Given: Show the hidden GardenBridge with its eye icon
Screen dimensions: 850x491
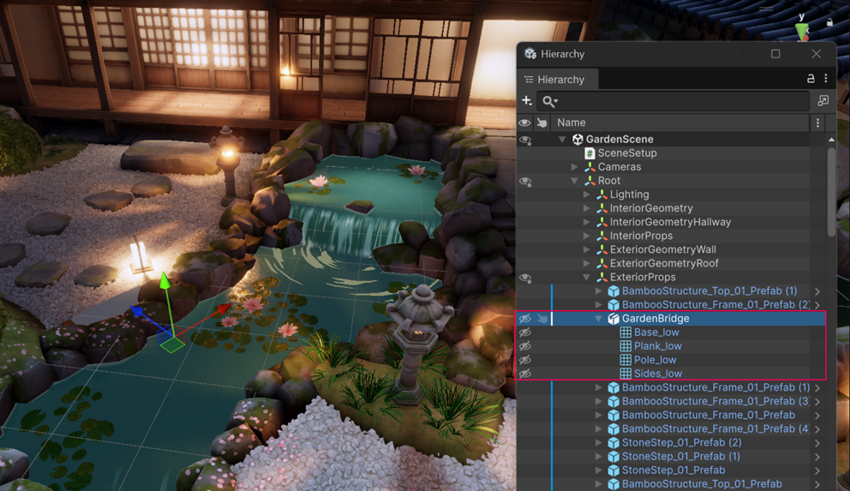Looking at the screenshot, I should point(525,319).
